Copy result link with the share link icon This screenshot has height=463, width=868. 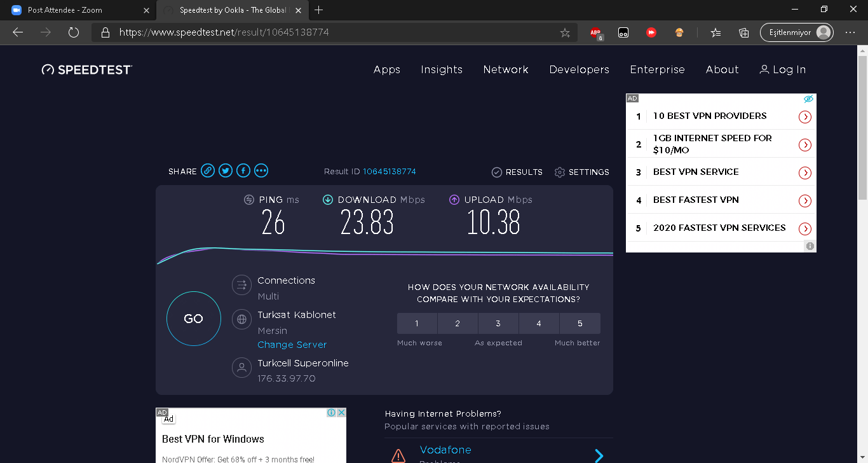(208, 170)
